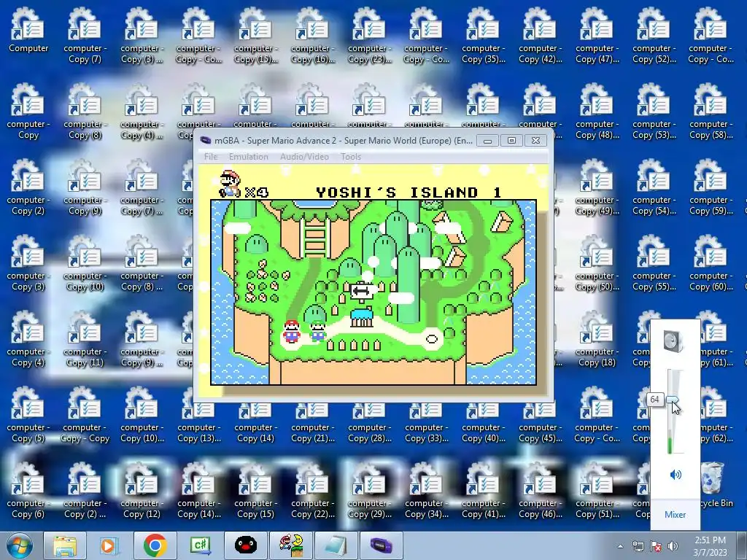Image resolution: width=747 pixels, height=560 pixels.
Task: Select 'computer - Copy (46)' desktop shortcut
Action: coord(541,490)
